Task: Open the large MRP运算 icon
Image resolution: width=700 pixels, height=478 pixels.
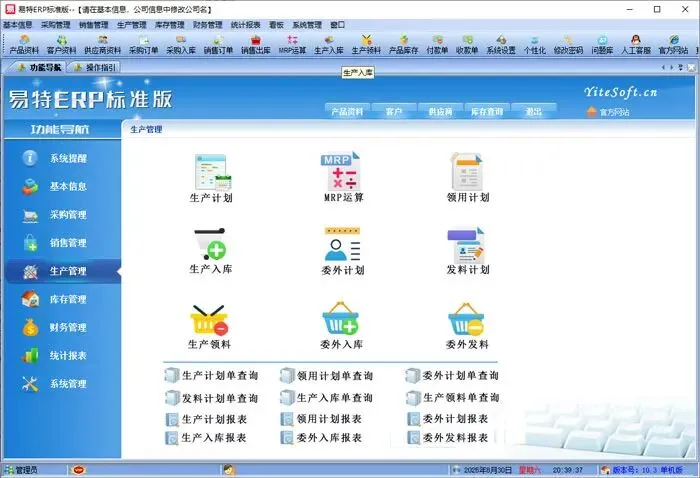Action: [343, 177]
